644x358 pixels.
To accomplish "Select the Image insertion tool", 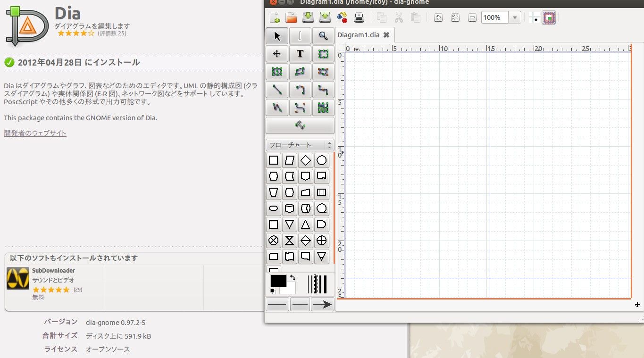I will point(323,108).
